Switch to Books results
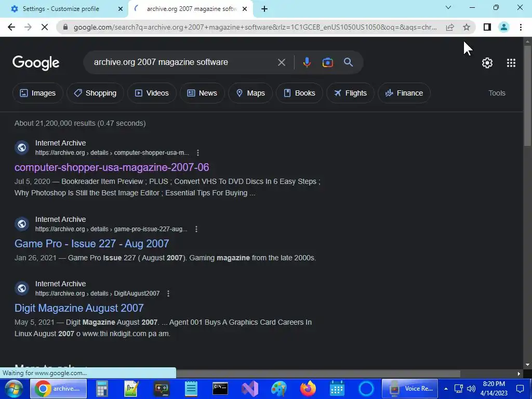The width and height of the screenshot is (532, 399). click(x=299, y=93)
